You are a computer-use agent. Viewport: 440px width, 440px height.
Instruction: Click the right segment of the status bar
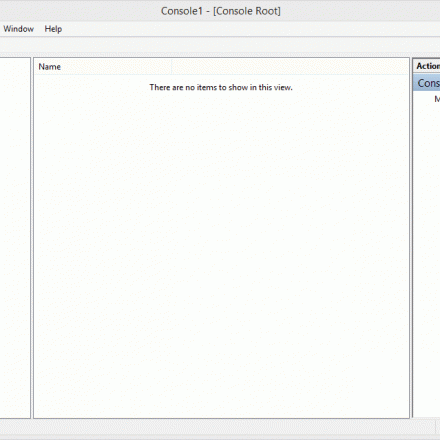pyautogui.click(x=438, y=426)
